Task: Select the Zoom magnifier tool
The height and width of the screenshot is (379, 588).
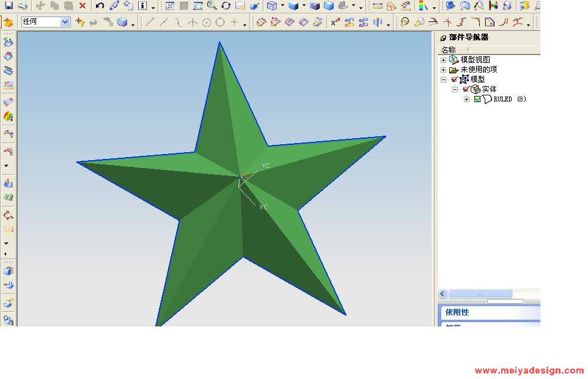Action: (212, 6)
